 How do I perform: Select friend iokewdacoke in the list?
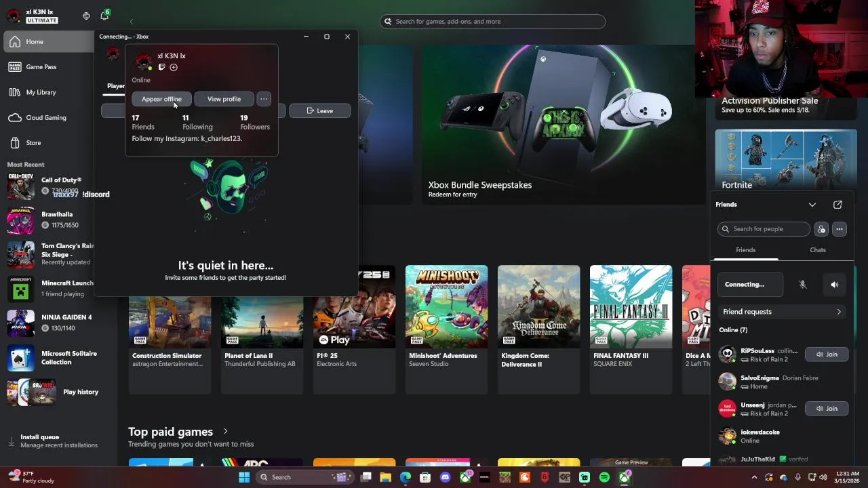click(x=783, y=436)
